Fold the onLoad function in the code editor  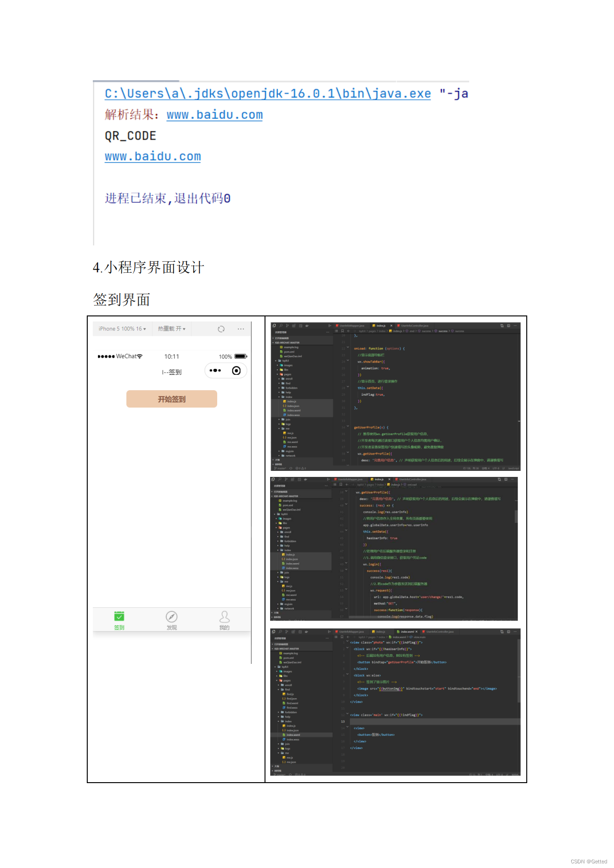(x=348, y=347)
